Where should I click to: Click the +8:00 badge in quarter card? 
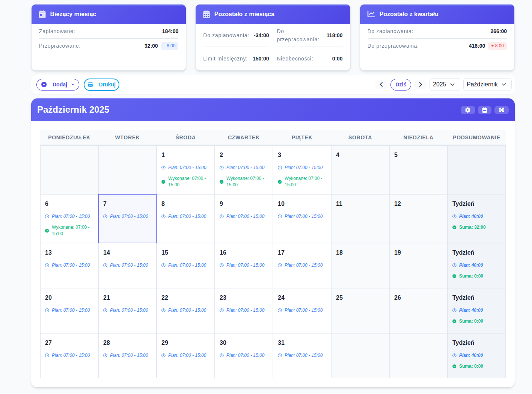point(497,46)
